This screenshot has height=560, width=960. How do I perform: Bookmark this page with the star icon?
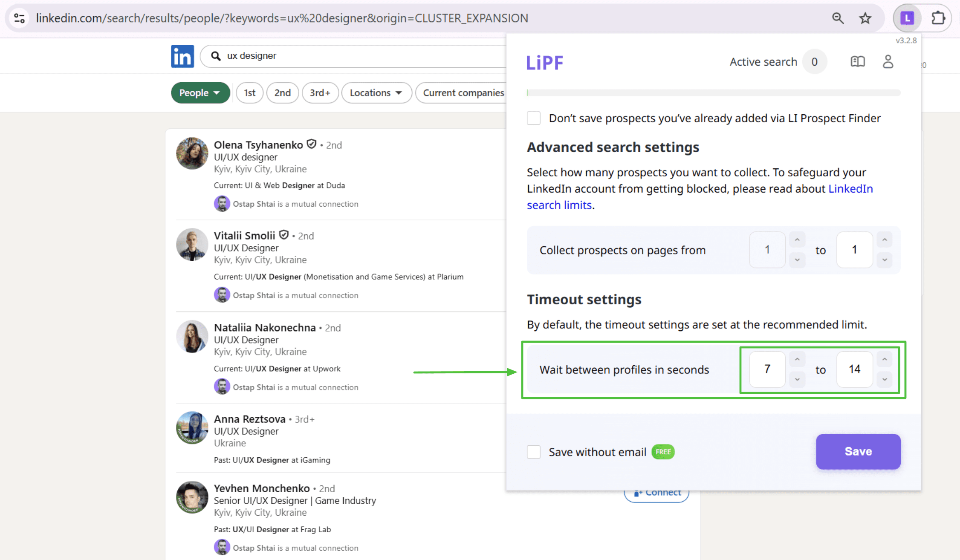(x=865, y=18)
